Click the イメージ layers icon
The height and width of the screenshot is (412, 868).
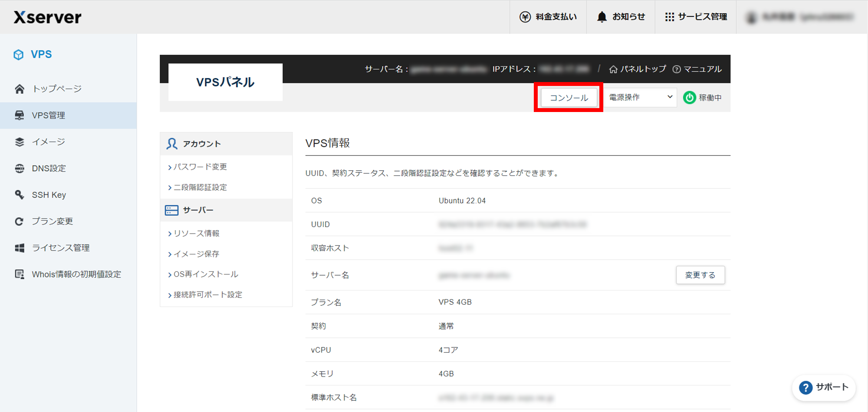tap(20, 142)
